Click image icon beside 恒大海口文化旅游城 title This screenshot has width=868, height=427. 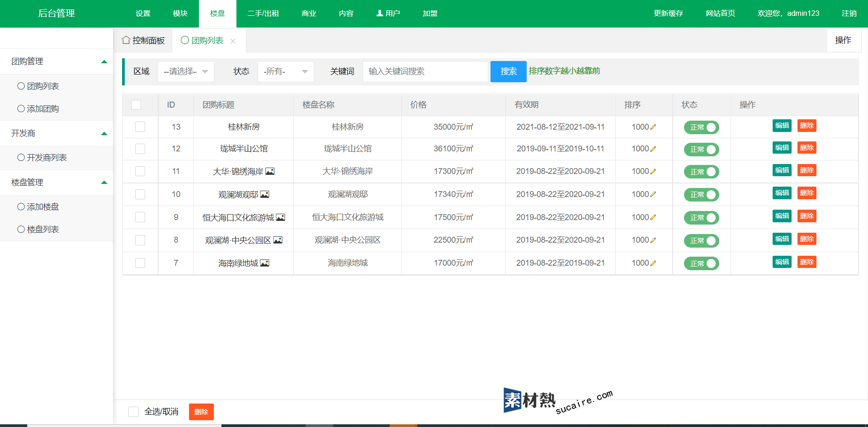coord(281,217)
